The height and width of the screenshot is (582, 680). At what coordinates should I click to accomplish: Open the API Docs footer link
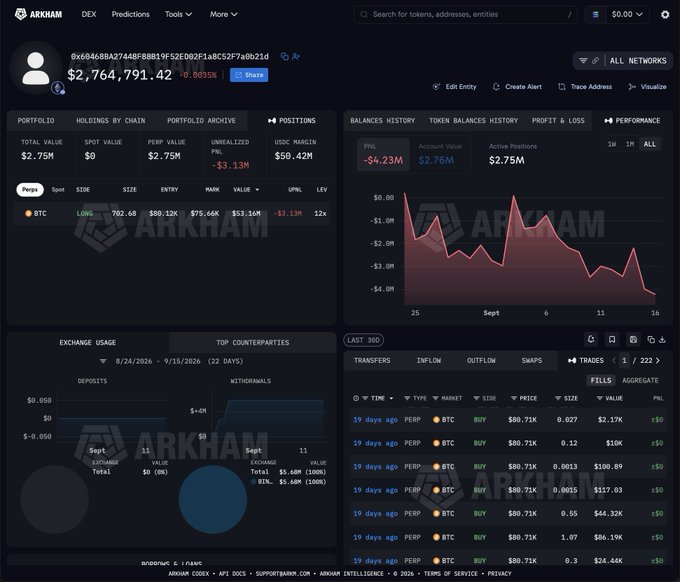(232, 573)
